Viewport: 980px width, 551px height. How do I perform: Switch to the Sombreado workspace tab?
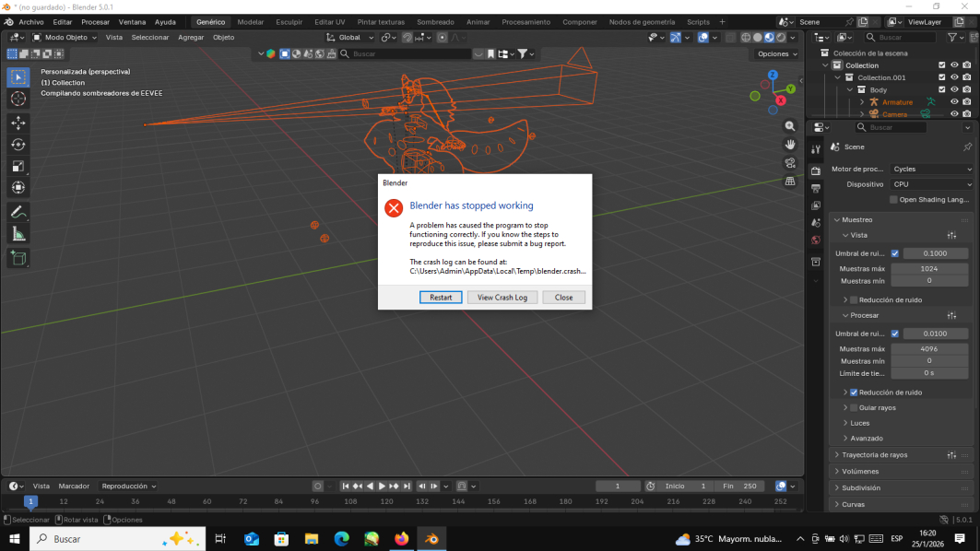click(x=434, y=21)
